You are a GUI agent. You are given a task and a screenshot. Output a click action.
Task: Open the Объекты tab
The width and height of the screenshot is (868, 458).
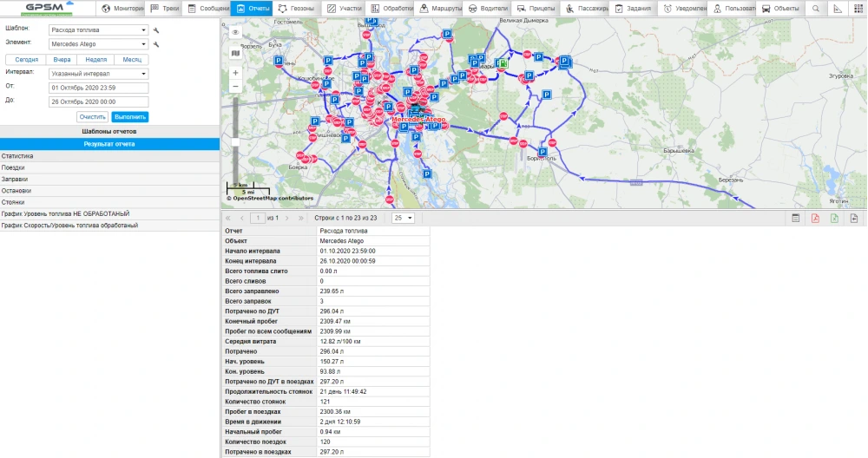click(779, 9)
